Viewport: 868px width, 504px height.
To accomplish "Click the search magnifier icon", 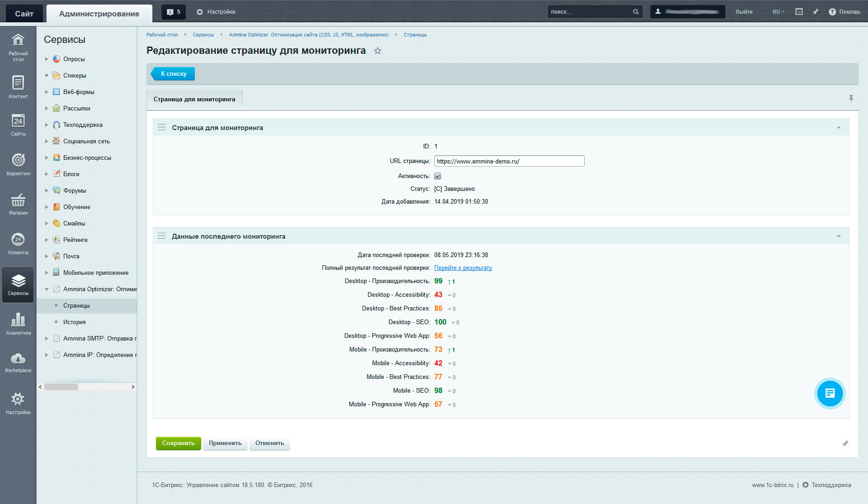I will point(635,12).
